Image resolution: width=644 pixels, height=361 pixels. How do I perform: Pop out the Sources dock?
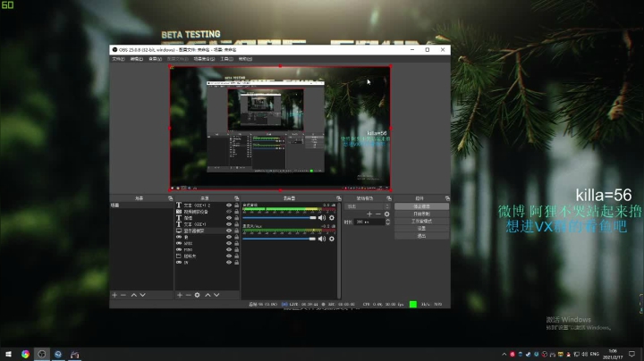[236, 198]
